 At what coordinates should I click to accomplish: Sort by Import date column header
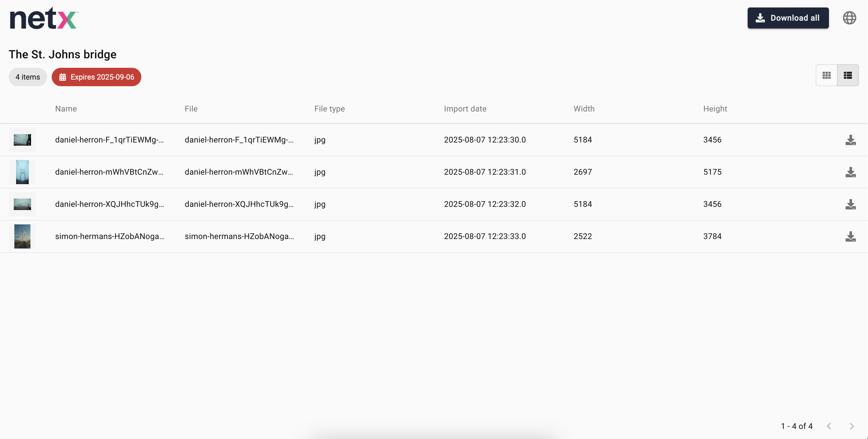pos(465,109)
